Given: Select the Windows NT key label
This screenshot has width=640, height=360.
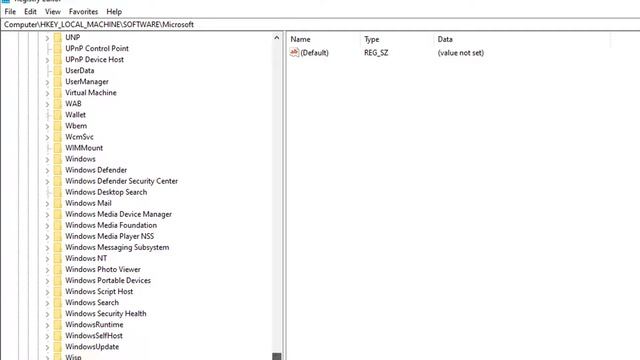Looking at the screenshot, I should point(86,258).
